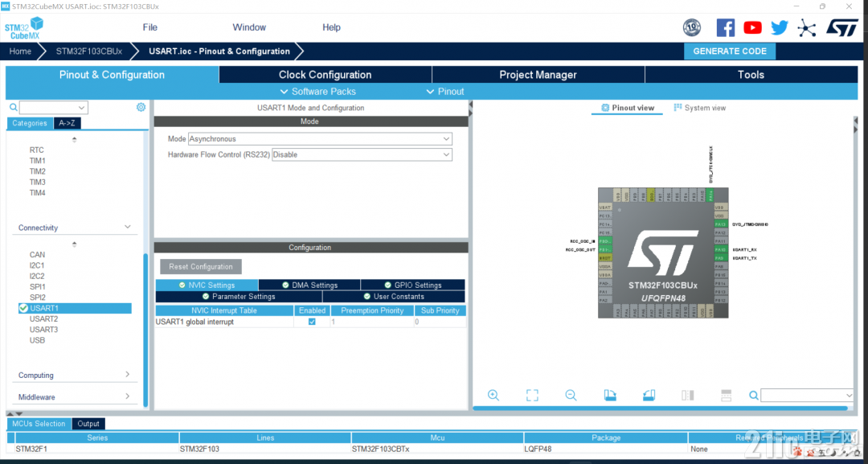This screenshot has height=464, width=868.
Task: Rotate the chip clockwise with the rotate icon
Action: coord(610,395)
